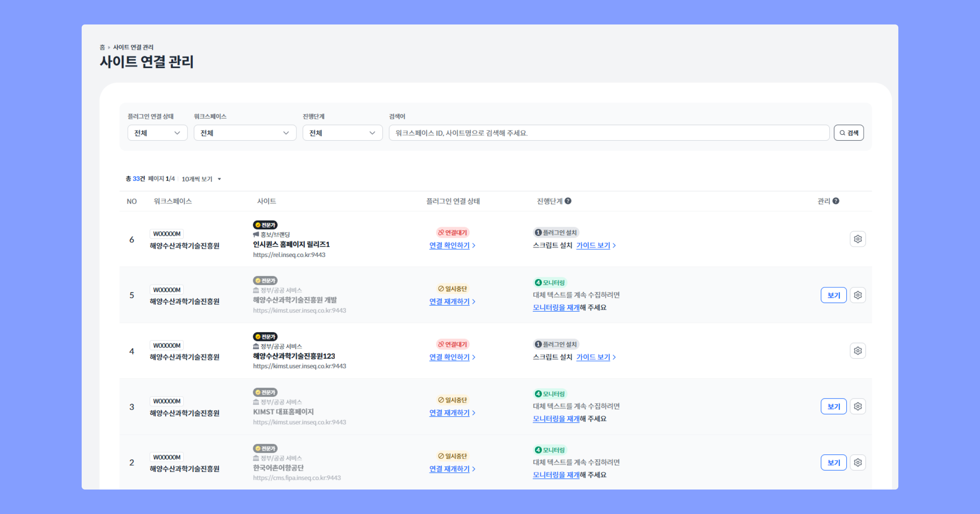This screenshot has width=980, height=514.
Task: Expand the 워크스페이스 filter dropdown
Action: pyautogui.click(x=245, y=133)
